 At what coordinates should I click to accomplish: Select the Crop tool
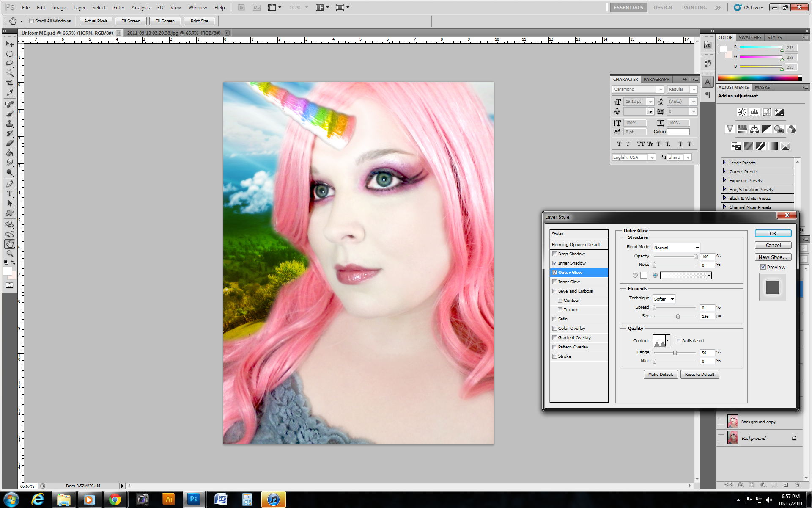pos(10,83)
